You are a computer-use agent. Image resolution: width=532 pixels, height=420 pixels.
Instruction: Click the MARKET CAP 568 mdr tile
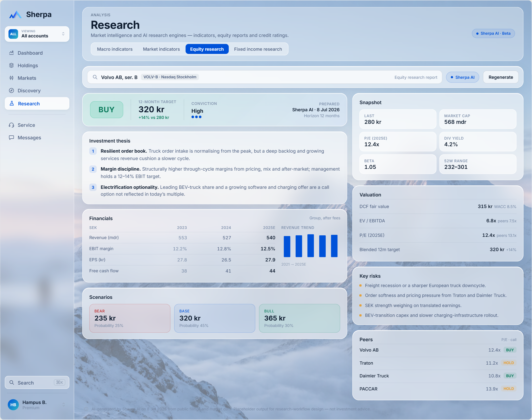click(478, 119)
